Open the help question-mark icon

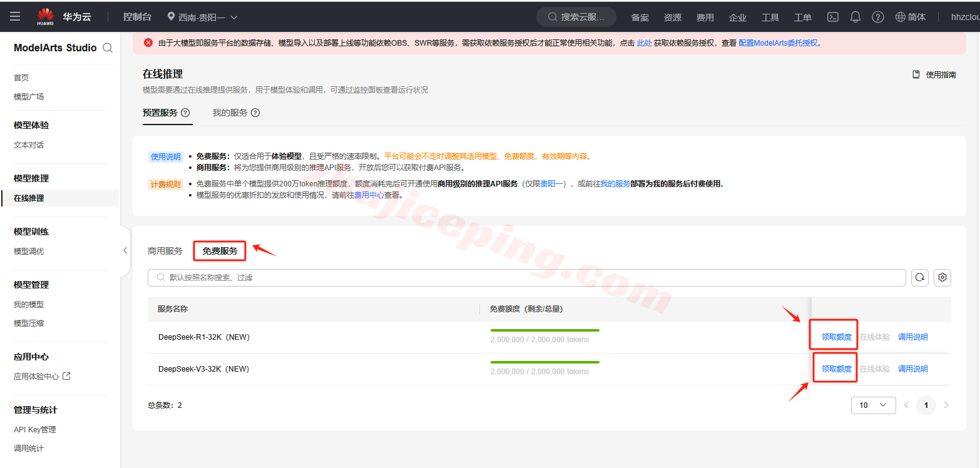click(878, 17)
